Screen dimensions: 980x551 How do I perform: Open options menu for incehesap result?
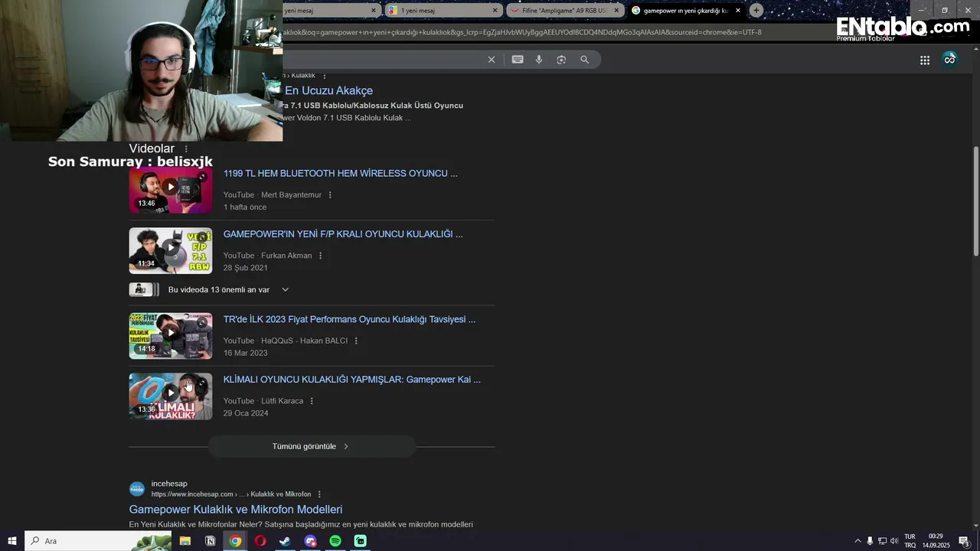coord(319,494)
